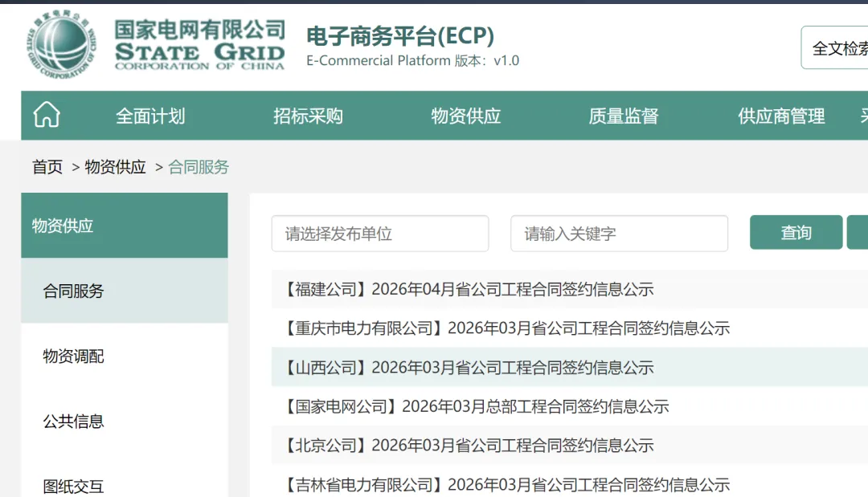Return to 首页 via the breadcrumb
The image size is (868, 497).
pyautogui.click(x=46, y=167)
